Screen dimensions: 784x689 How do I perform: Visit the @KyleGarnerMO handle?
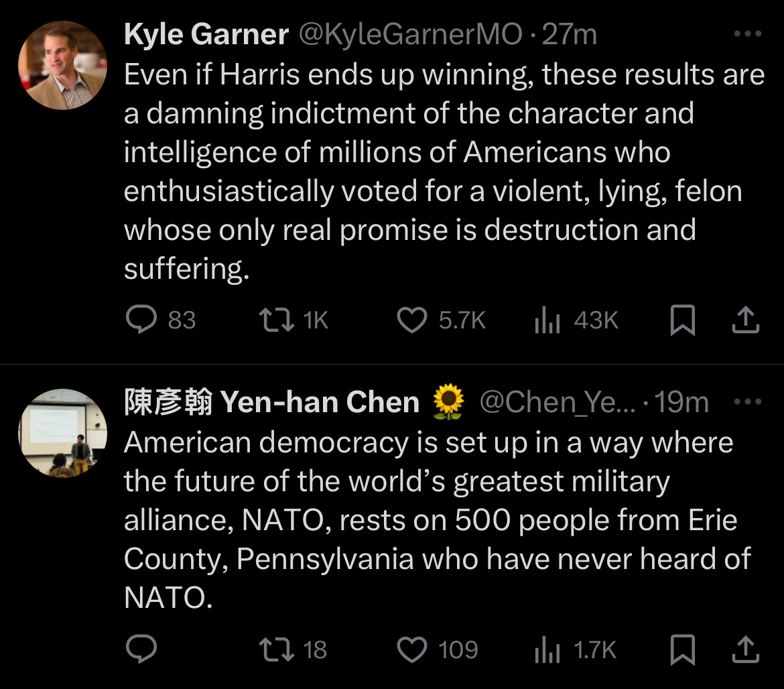click(x=410, y=35)
